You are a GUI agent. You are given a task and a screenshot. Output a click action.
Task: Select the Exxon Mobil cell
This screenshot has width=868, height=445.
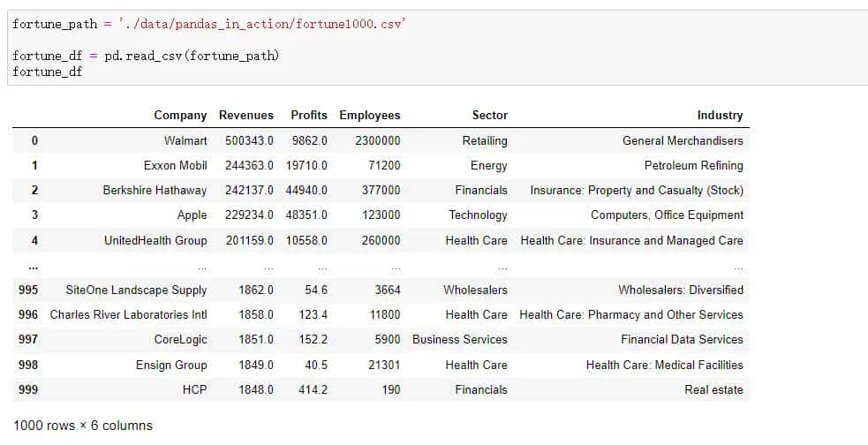175,165
